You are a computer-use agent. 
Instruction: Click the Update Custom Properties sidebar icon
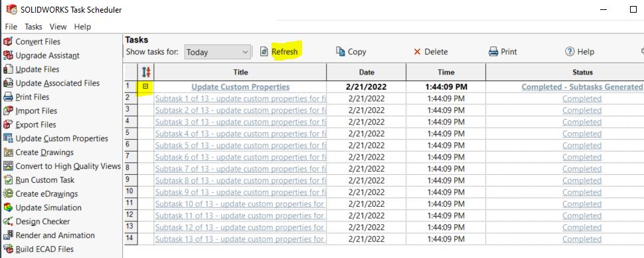[8, 138]
